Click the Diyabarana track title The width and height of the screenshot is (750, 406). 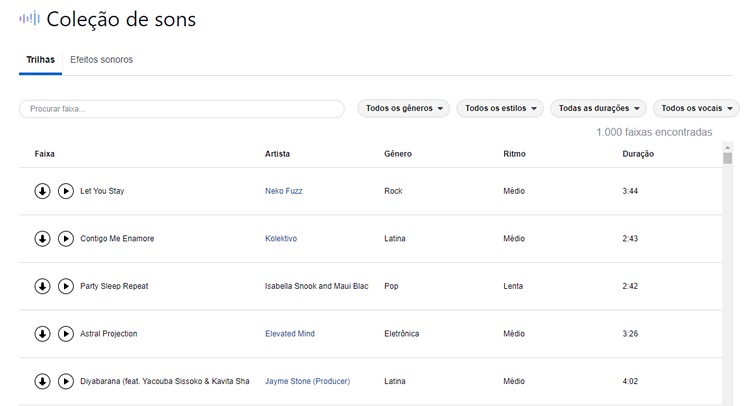click(165, 381)
